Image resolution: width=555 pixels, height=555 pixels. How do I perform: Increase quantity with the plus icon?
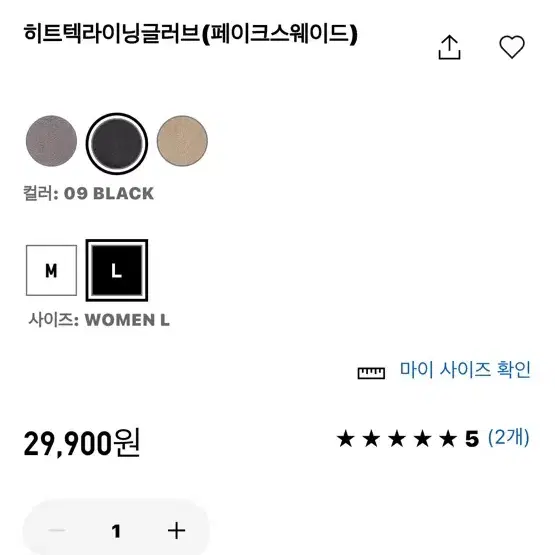click(x=176, y=530)
